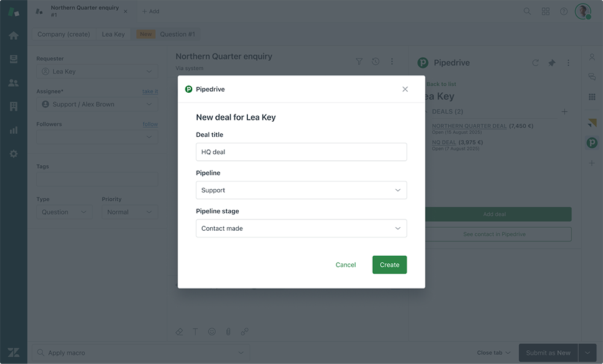Viewport: 603px width, 364px height.
Task: Click the Tags input field
Action: pos(97,180)
